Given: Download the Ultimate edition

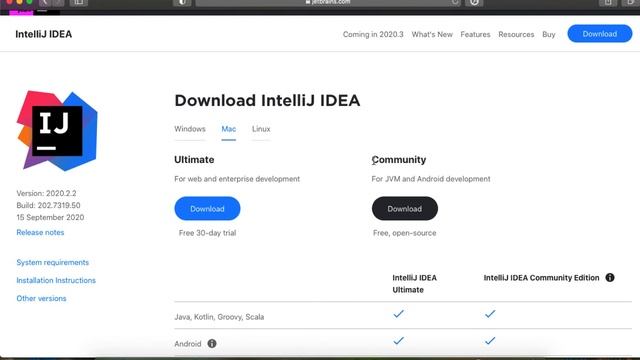Looking at the screenshot, I should pos(207,209).
